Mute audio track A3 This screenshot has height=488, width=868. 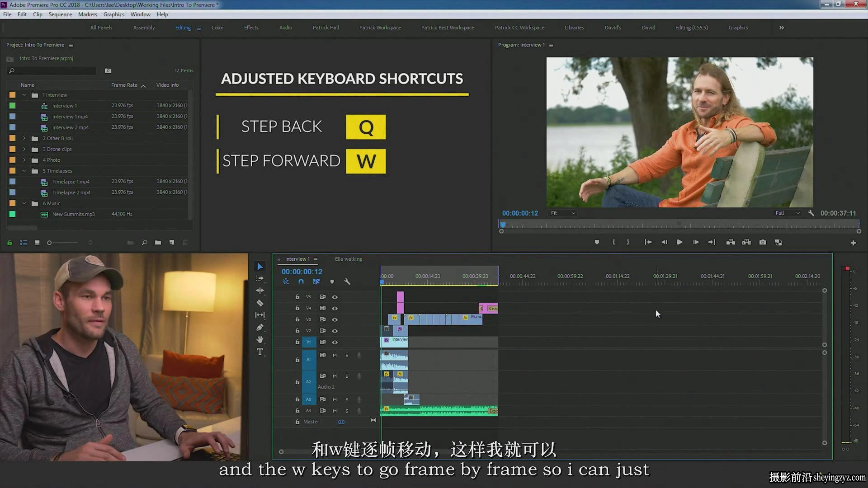tap(335, 399)
